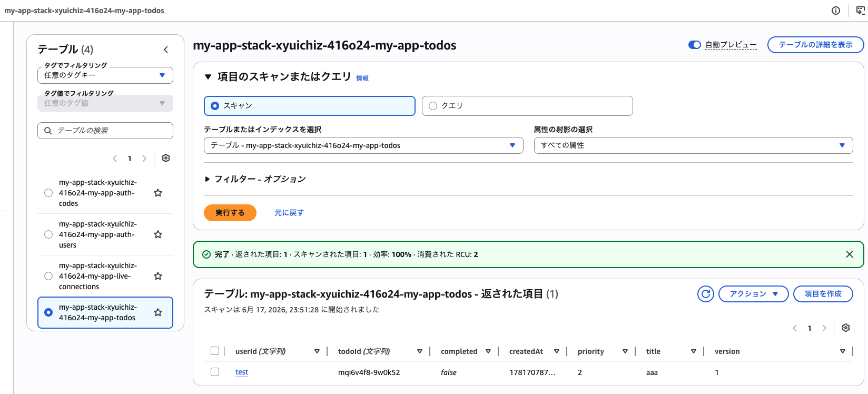The height and width of the screenshot is (394, 868).
Task: Select the my-app-live-connections table radio
Action: click(48, 276)
